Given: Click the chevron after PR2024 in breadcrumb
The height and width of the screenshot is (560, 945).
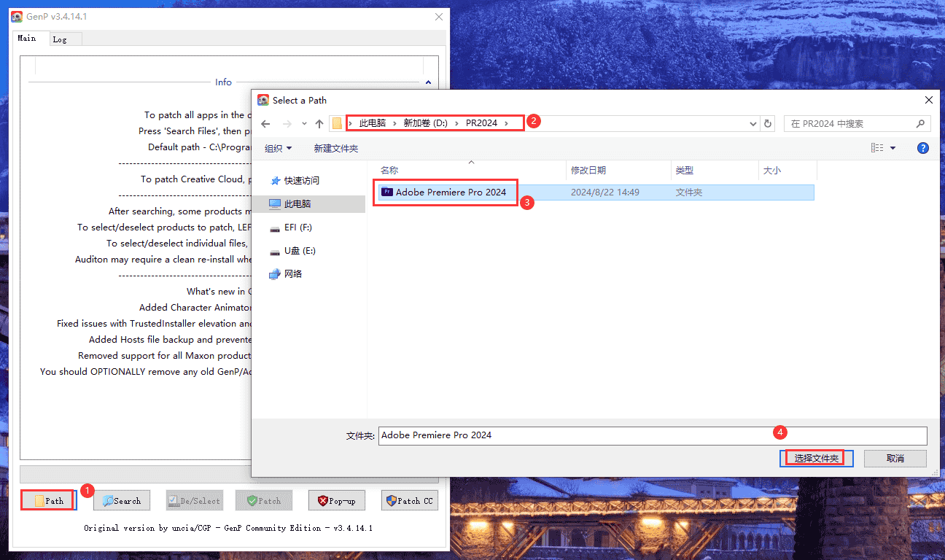Looking at the screenshot, I should (x=507, y=123).
